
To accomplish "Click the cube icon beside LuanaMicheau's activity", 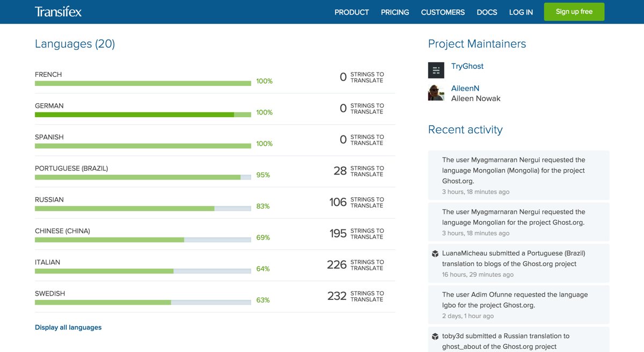I will pyautogui.click(x=435, y=254).
